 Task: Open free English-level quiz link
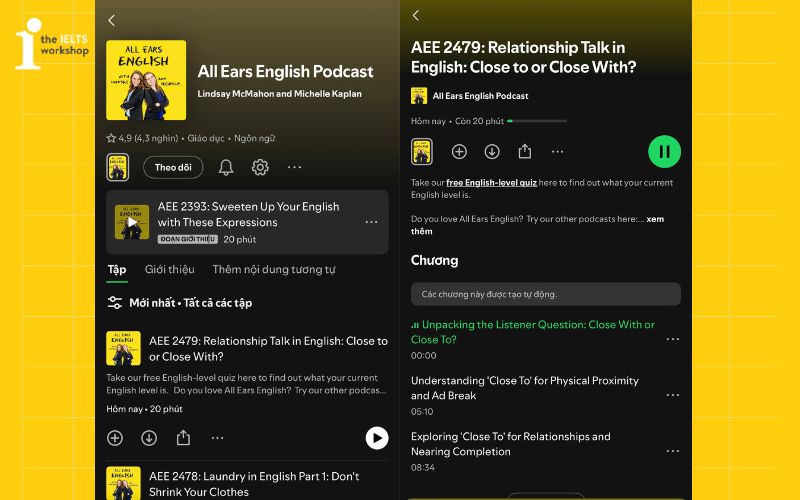pos(491,183)
